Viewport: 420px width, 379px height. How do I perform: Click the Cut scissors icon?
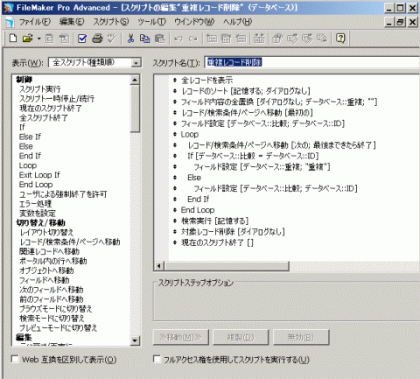pyautogui.click(x=131, y=38)
